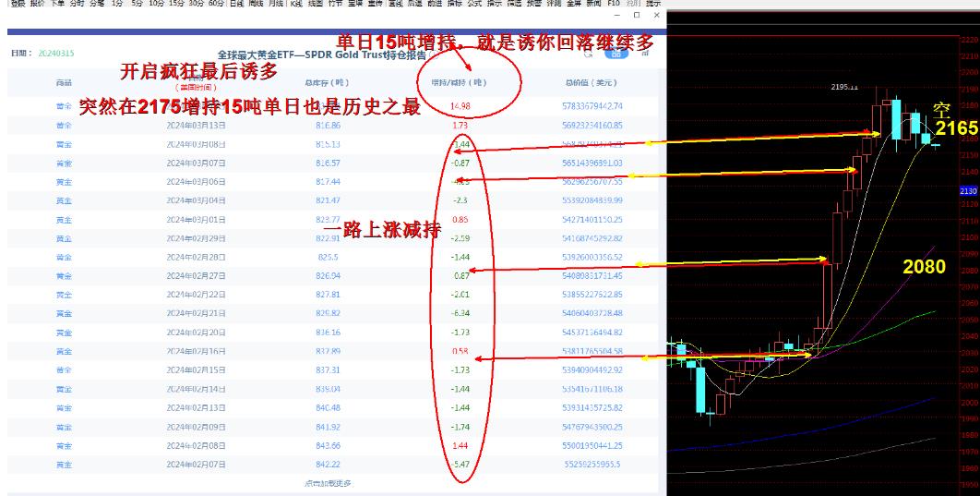Click the refresh icon in report header
The height and width of the screenshot is (496, 980).
click(x=588, y=54)
